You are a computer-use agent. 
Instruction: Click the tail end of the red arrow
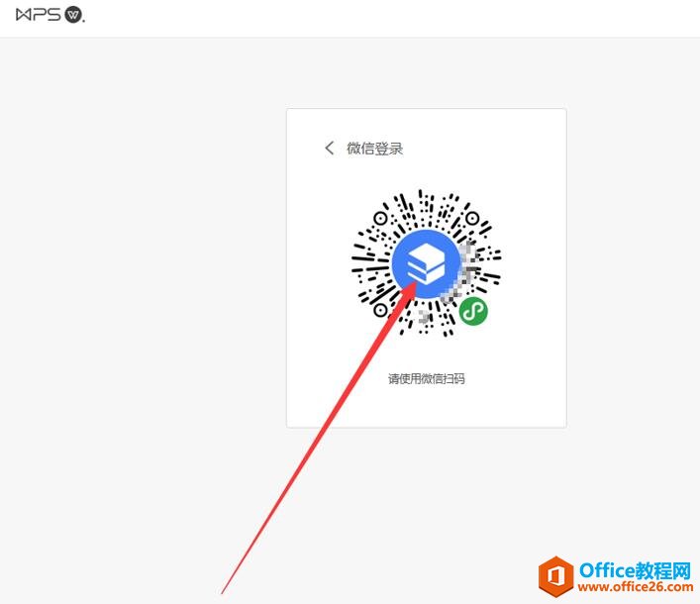point(223,592)
